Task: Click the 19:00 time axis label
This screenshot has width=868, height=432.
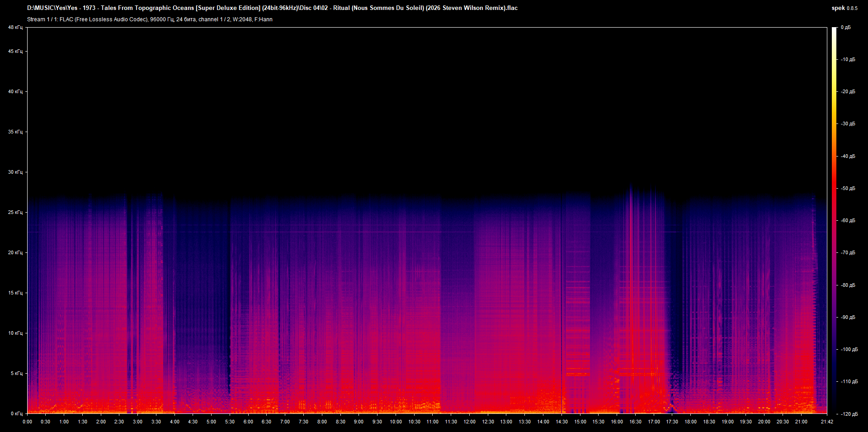Action: pos(727,422)
